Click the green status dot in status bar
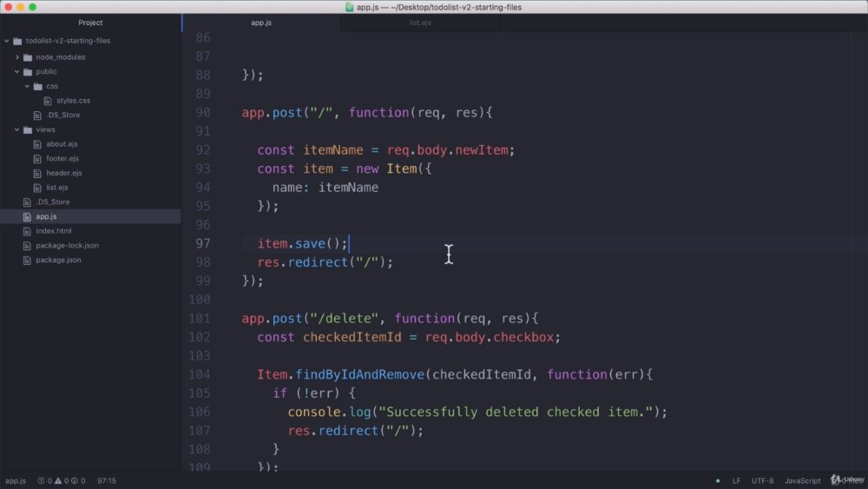The image size is (868, 489). (x=718, y=480)
